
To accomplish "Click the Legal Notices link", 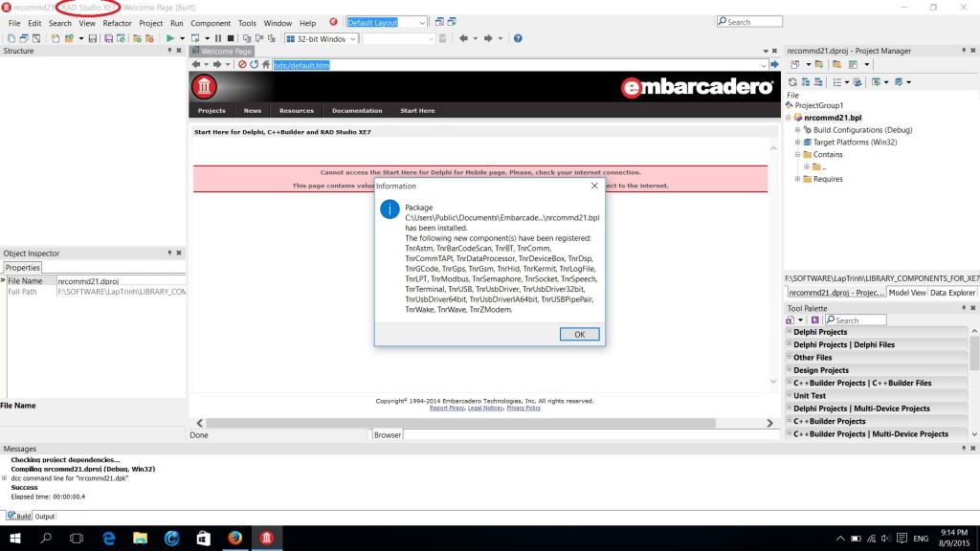I will pos(485,408).
